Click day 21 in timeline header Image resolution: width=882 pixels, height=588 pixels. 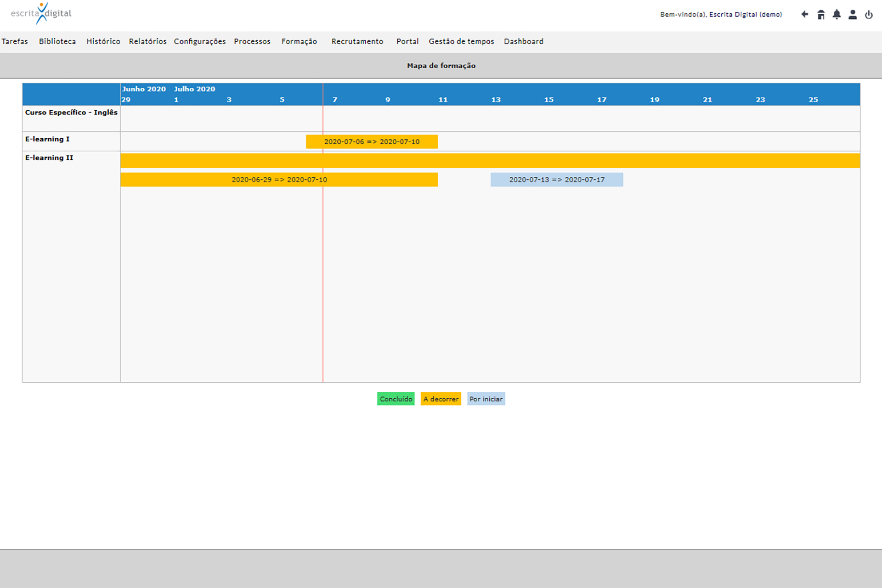(x=707, y=100)
